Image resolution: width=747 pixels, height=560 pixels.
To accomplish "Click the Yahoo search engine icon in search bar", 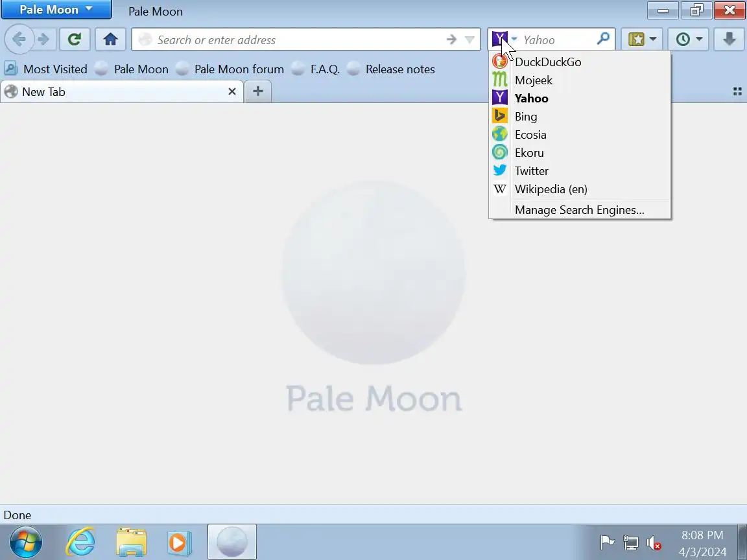I will tap(499, 39).
